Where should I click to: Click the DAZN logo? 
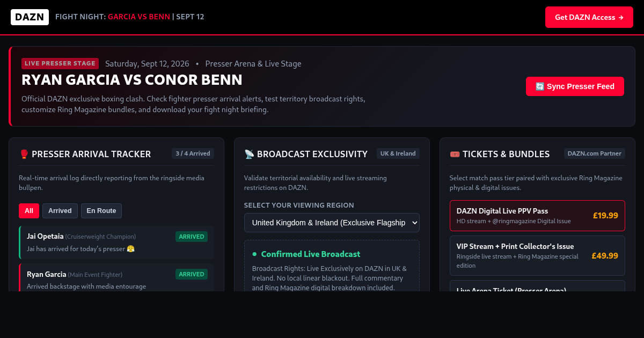click(x=30, y=17)
